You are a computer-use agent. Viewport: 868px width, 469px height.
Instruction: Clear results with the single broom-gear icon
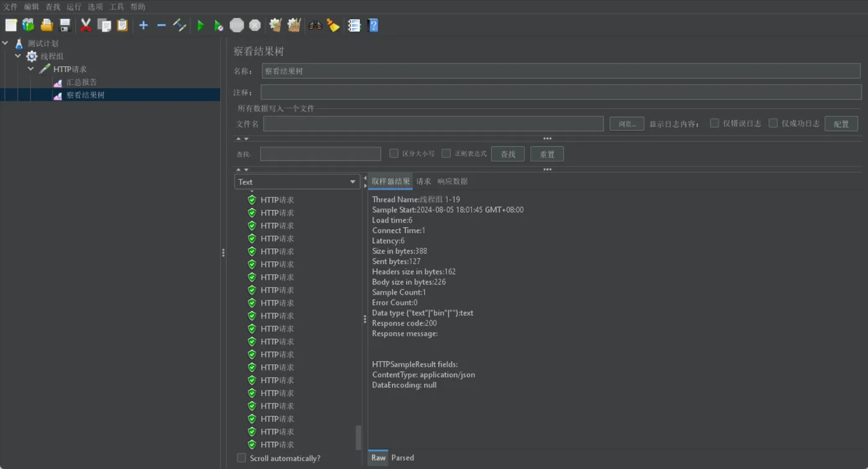pos(275,25)
